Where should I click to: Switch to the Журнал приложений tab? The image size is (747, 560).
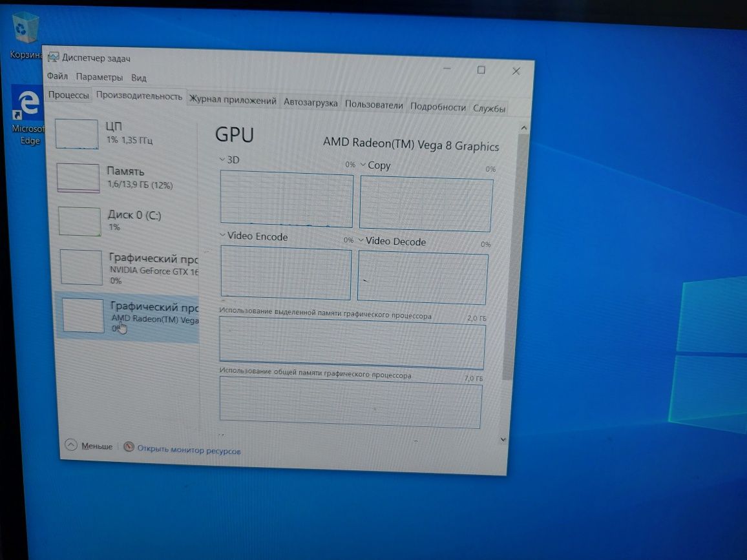(x=233, y=100)
